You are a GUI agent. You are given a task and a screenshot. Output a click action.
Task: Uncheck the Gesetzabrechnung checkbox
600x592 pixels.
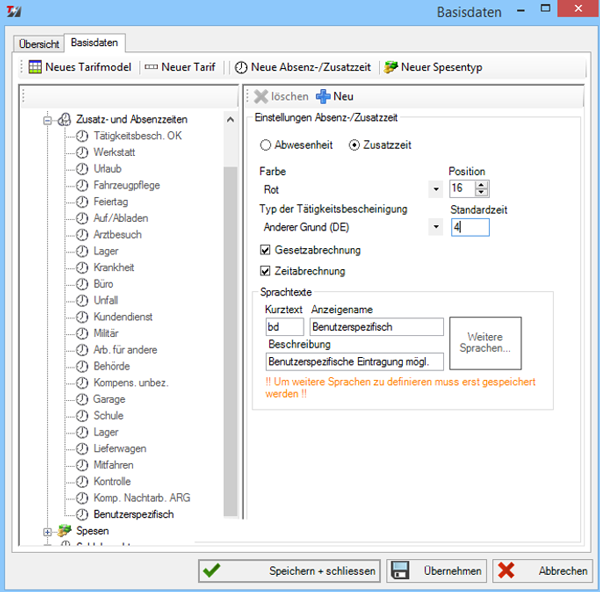(265, 250)
